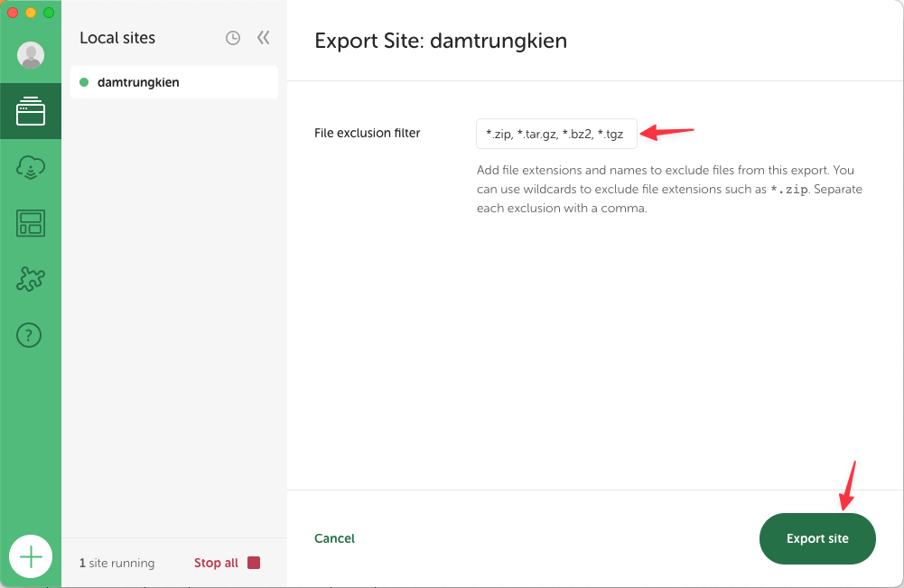Cancel the site export
The height and width of the screenshot is (588, 904).
[x=334, y=538]
